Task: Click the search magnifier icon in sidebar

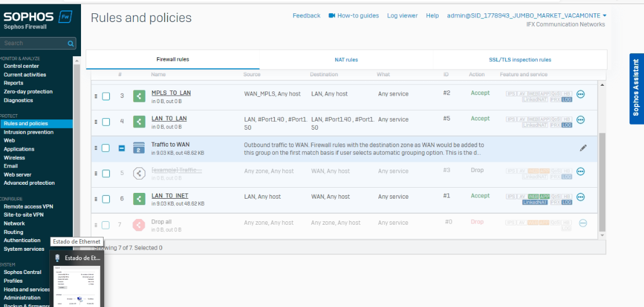Action: pos(71,43)
